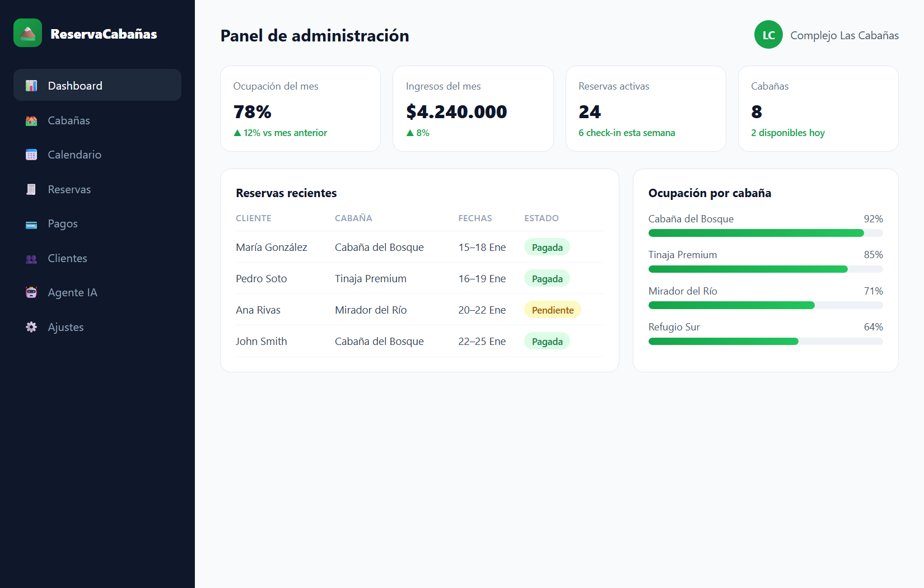
Task: Open Agente IA menu label
Action: click(x=73, y=292)
